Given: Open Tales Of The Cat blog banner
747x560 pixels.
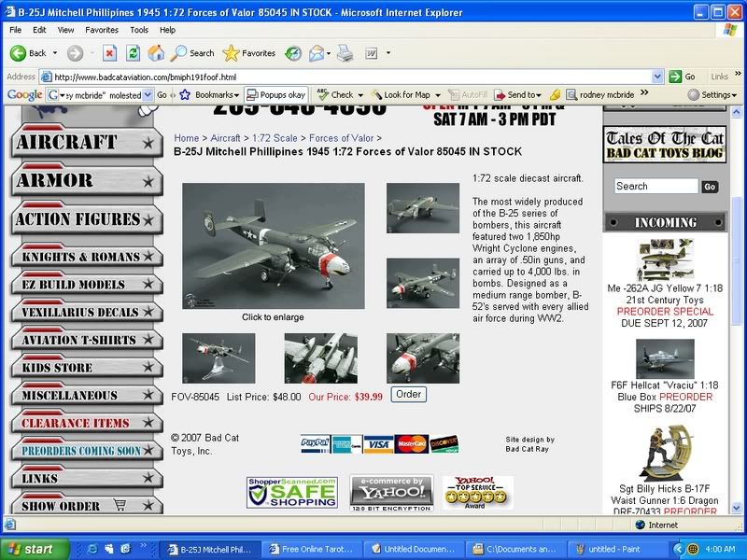Looking at the screenshot, I should click(665, 145).
